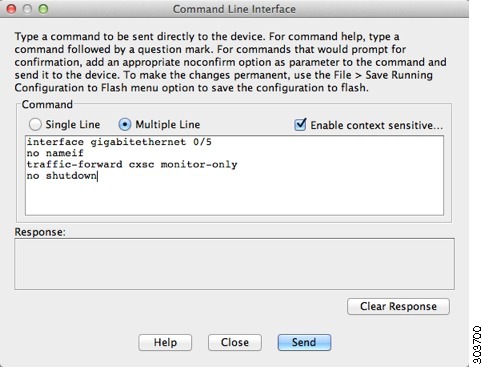Click inside the empty Response box
The width and height of the screenshot is (482, 367).
point(234,264)
